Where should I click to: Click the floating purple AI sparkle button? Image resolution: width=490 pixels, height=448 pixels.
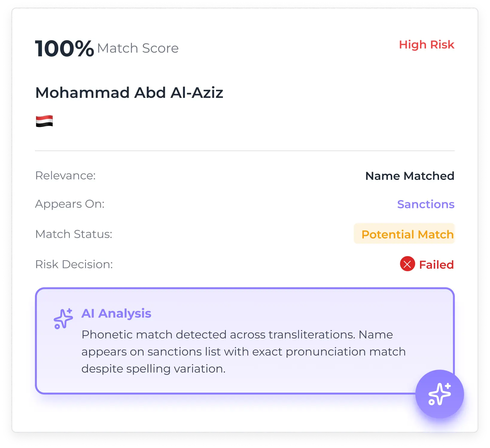point(439,394)
